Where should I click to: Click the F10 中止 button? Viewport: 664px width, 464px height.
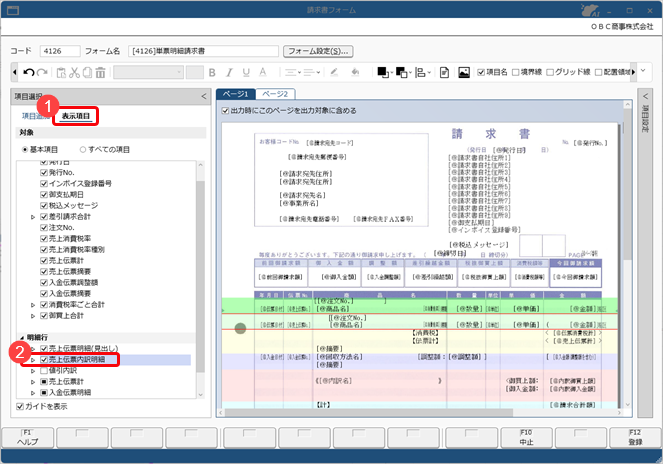[526, 437]
